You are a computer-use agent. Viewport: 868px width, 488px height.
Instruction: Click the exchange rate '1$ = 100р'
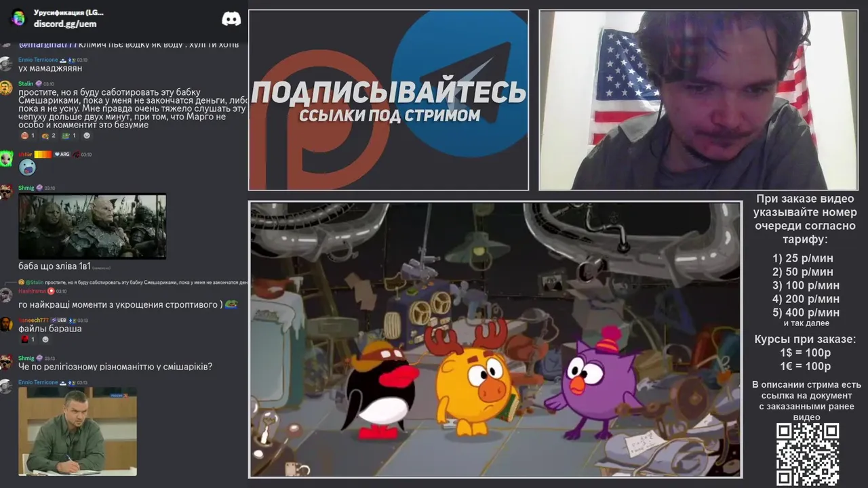tap(806, 353)
